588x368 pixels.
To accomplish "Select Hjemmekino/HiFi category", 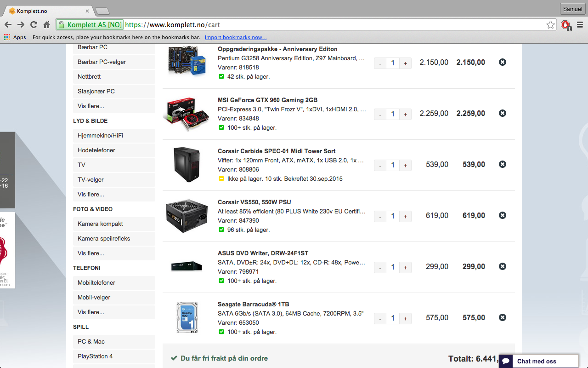I will [114, 135].
